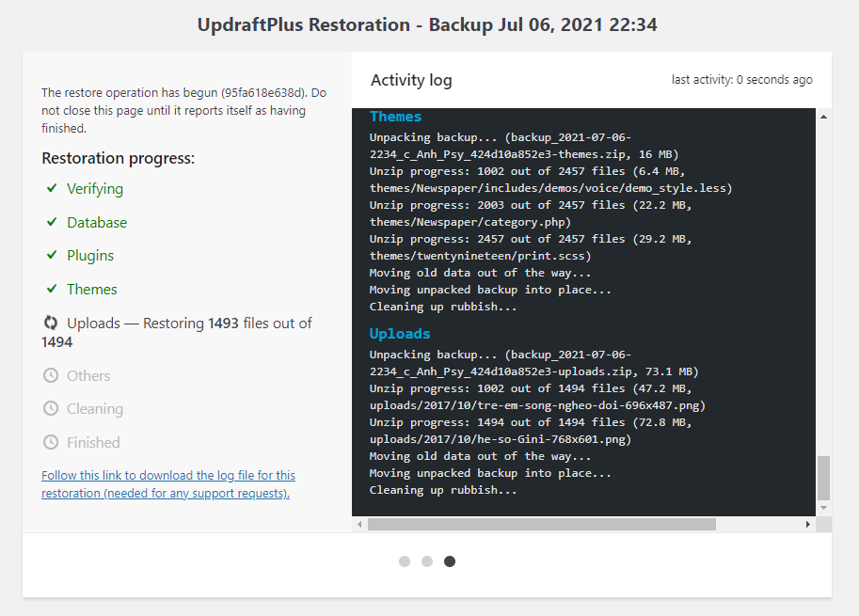The height and width of the screenshot is (616, 859).
Task: Click the horizontal scrollbar right arrow
Action: [x=808, y=525]
